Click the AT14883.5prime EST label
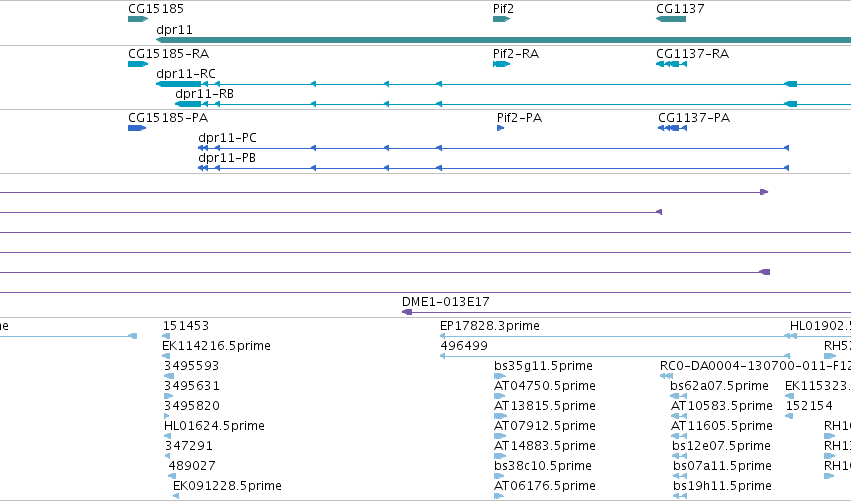Viewport: 851px width, 501px height. pos(544,446)
